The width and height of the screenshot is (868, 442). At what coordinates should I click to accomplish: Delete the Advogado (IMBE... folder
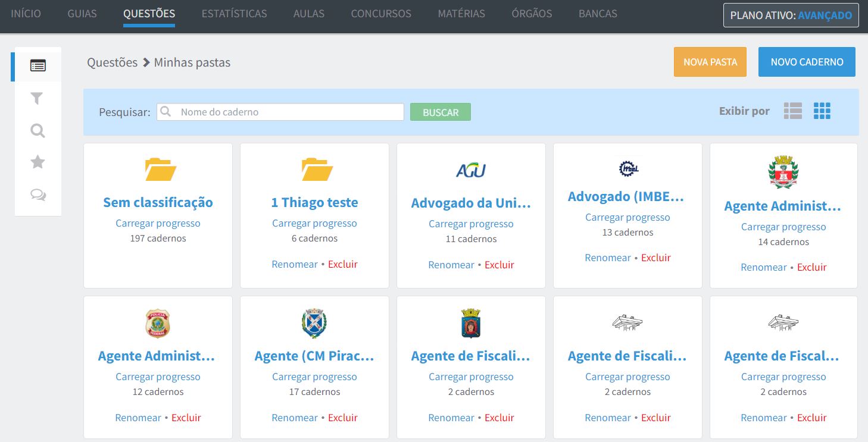coord(655,258)
